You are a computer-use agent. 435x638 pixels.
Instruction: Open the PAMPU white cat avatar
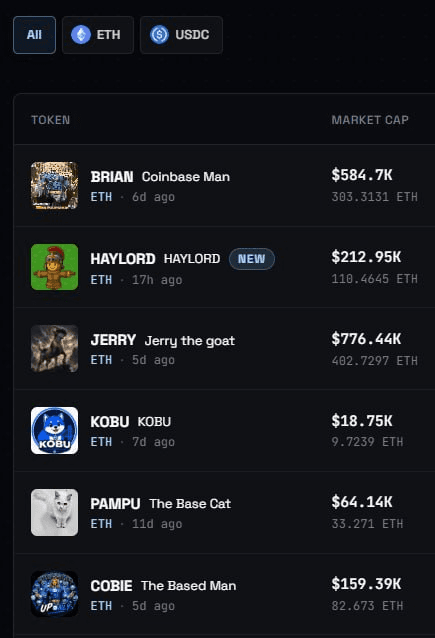[55, 512]
